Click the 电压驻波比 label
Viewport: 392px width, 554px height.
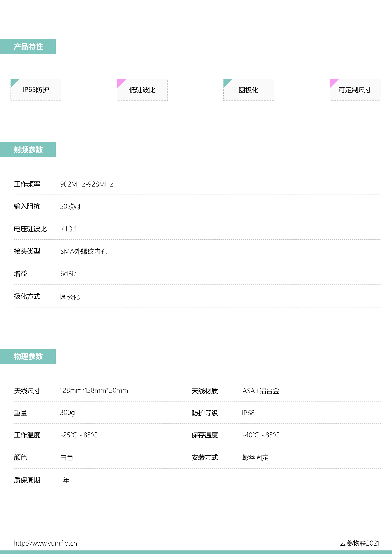tap(30, 229)
